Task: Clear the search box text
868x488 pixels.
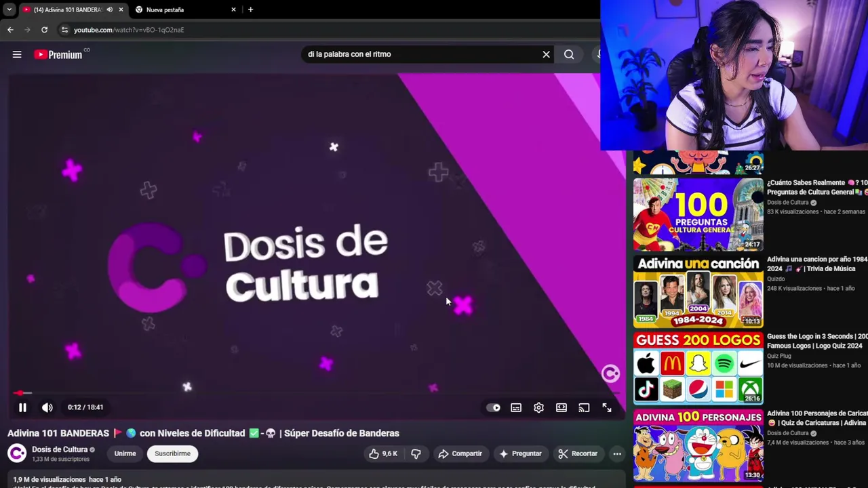Action: click(x=546, y=54)
